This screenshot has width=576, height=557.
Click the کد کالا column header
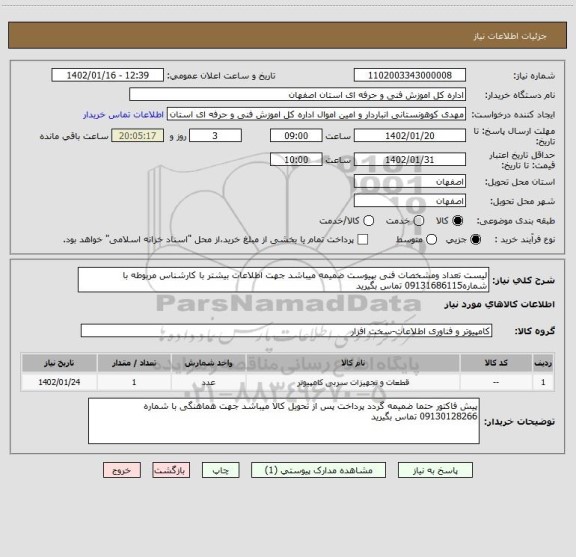point(496,363)
